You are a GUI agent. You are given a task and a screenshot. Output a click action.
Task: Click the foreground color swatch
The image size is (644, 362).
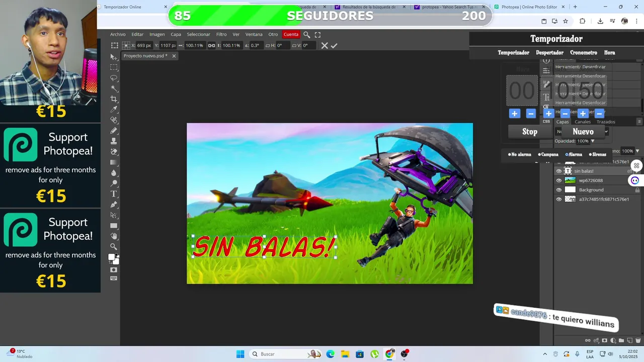(x=112, y=257)
